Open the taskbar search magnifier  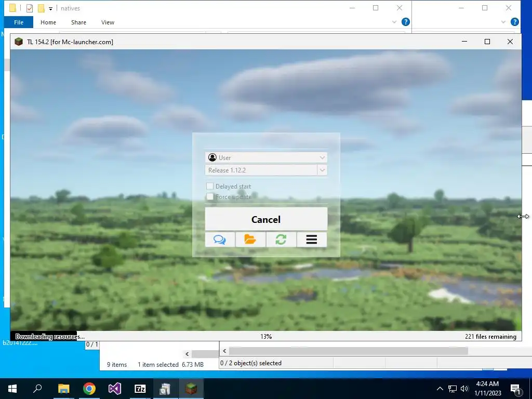click(37, 389)
